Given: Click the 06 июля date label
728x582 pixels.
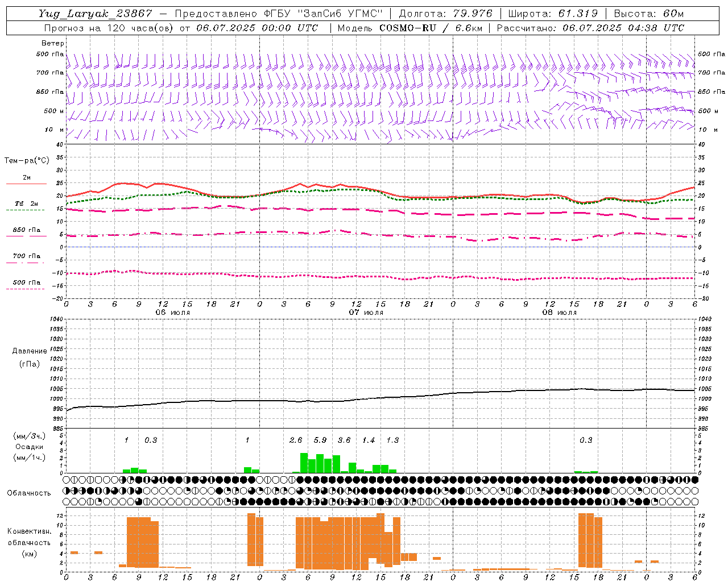Looking at the screenshot, I should (173, 313).
